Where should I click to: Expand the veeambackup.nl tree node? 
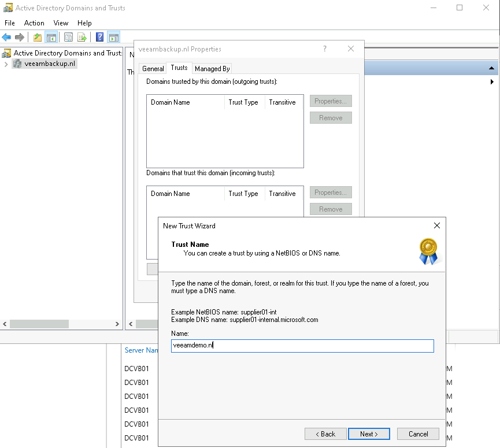(x=6, y=64)
